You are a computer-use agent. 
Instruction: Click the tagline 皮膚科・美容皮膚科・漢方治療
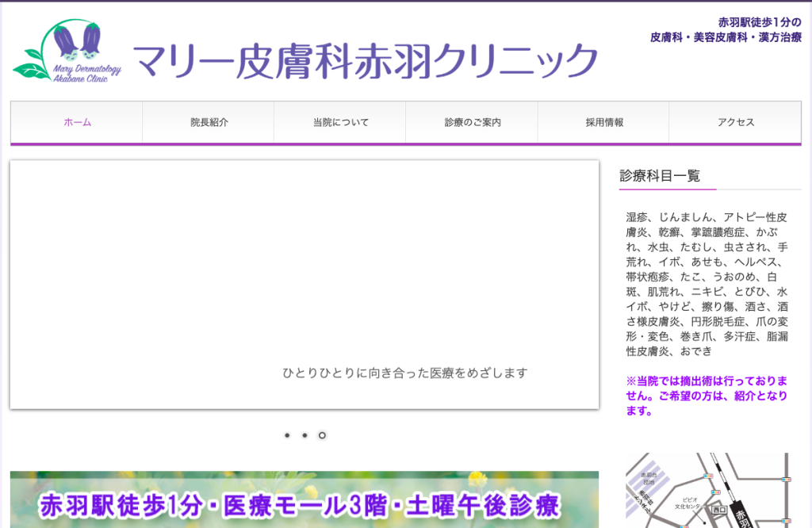click(x=726, y=37)
